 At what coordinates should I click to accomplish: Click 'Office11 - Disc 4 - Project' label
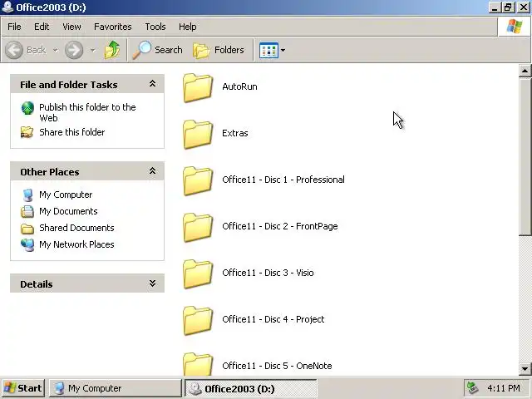[x=273, y=319]
